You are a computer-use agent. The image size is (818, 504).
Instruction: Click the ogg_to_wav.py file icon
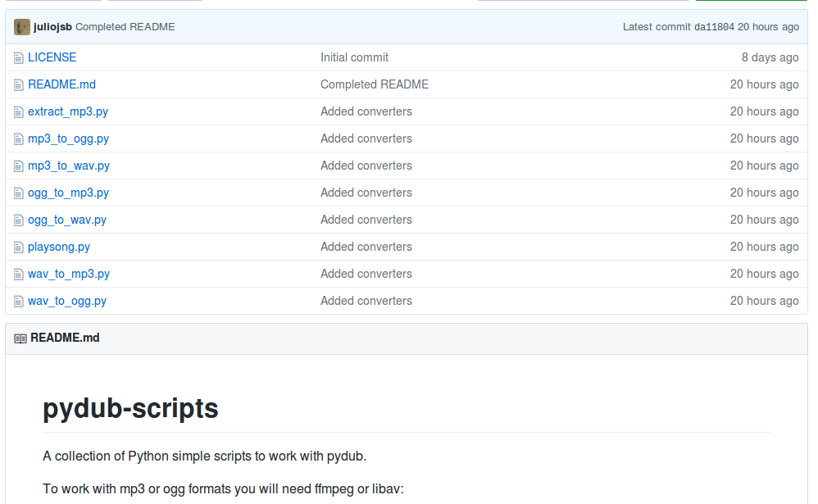(x=18, y=220)
